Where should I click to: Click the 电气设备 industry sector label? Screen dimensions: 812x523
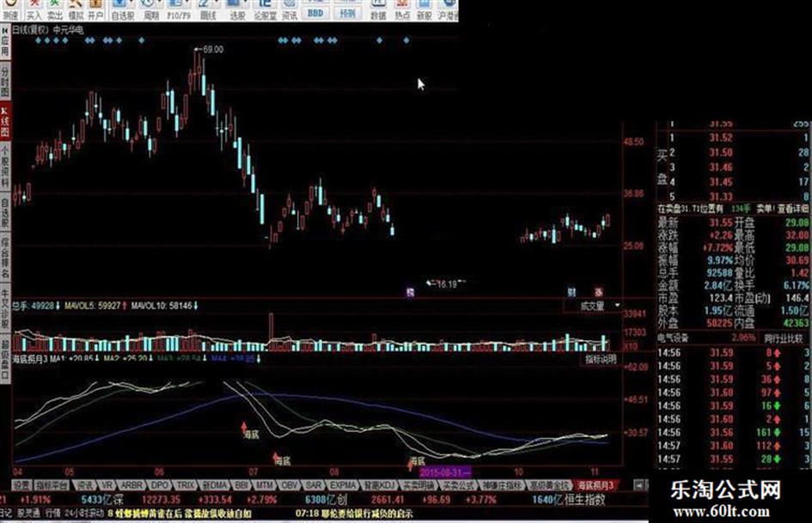673,338
